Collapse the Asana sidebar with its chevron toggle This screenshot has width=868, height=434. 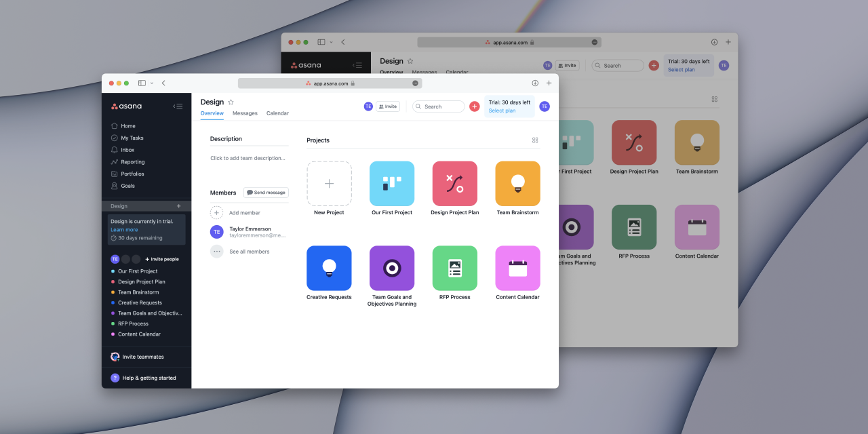click(178, 106)
